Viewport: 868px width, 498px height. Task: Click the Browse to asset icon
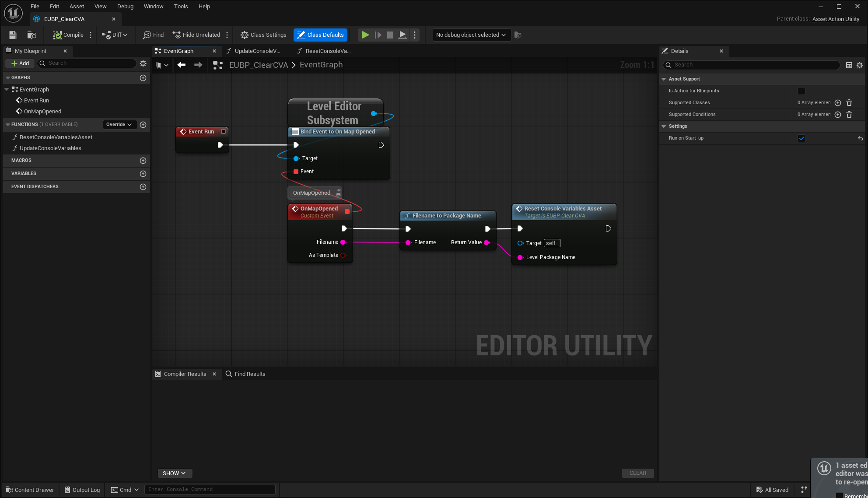(x=31, y=35)
